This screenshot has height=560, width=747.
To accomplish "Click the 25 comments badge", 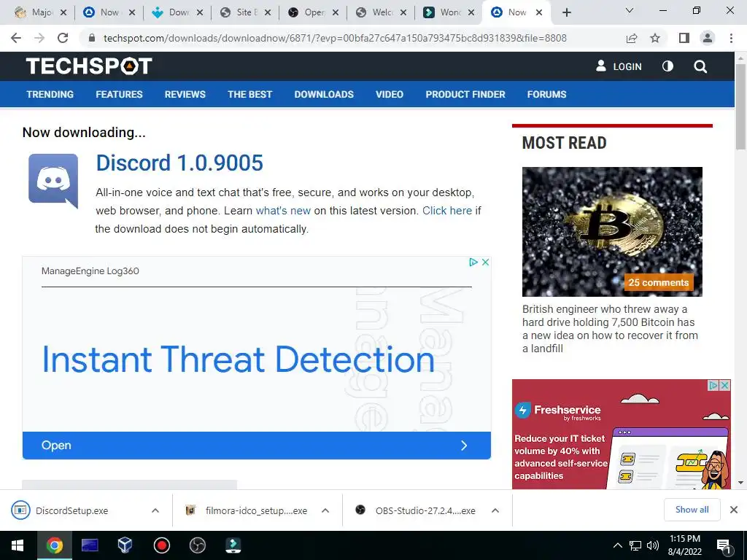I will pos(659,282).
